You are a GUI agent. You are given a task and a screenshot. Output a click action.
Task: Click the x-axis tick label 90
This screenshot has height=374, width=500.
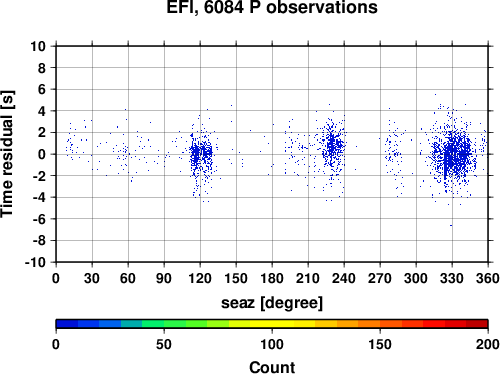click(164, 278)
